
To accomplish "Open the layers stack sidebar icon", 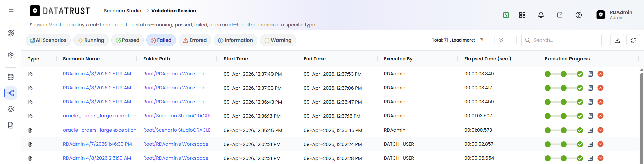I will click(11, 109).
